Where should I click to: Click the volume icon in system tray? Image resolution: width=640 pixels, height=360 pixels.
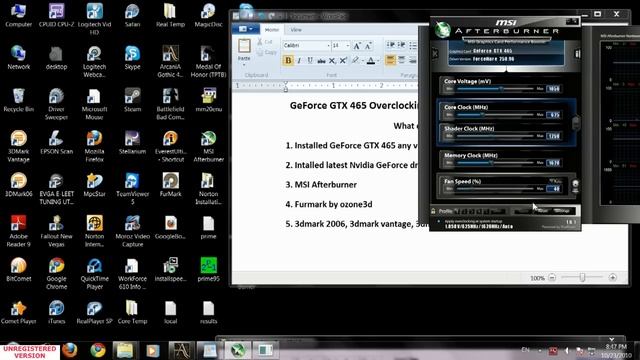pos(567,350)
